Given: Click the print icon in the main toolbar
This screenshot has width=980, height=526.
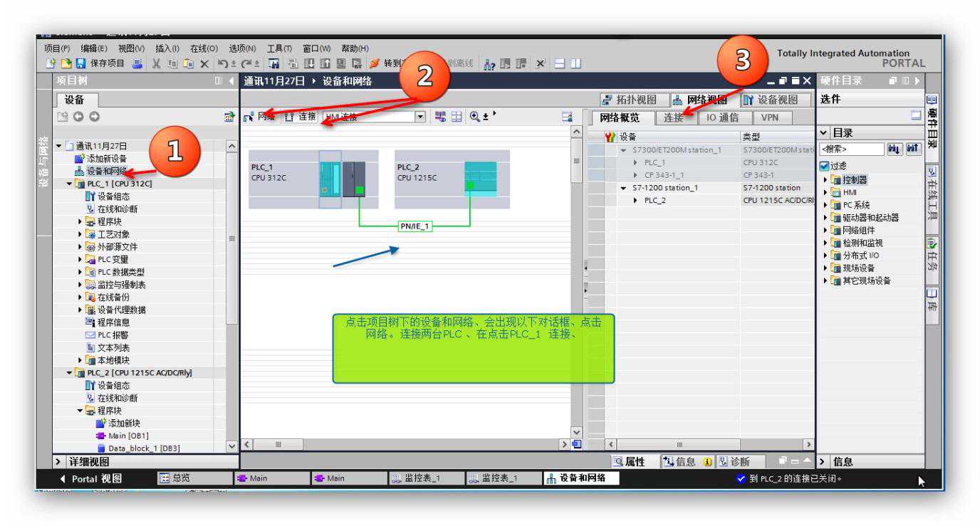Looking at the screenshot, I should (137, 63).
